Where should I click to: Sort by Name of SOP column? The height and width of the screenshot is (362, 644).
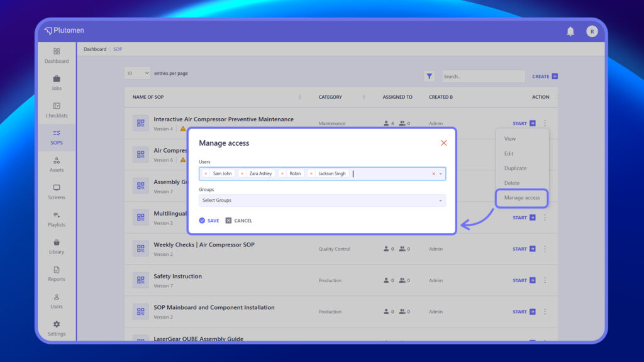[x=300, y=97]
